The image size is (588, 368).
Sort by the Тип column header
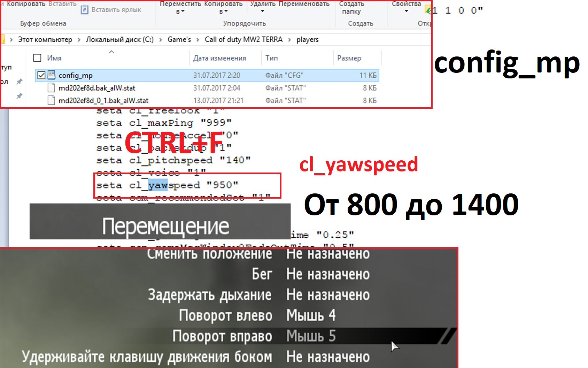pos(272,58)
